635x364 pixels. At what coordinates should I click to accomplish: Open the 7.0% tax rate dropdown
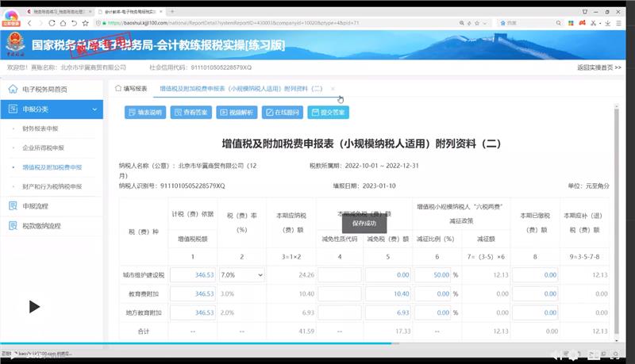pos(241,274)
